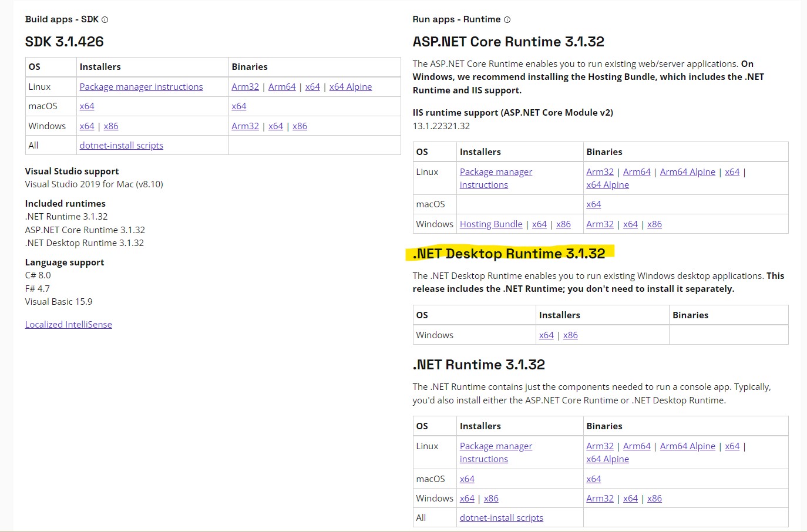Download SDK Windows Arm32 binary

[245, 126]
